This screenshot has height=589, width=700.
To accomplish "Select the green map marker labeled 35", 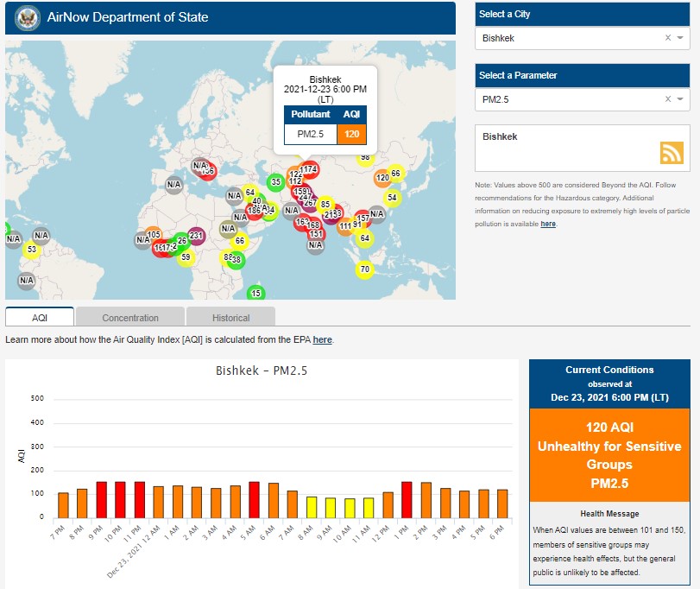I will point(276,182).
